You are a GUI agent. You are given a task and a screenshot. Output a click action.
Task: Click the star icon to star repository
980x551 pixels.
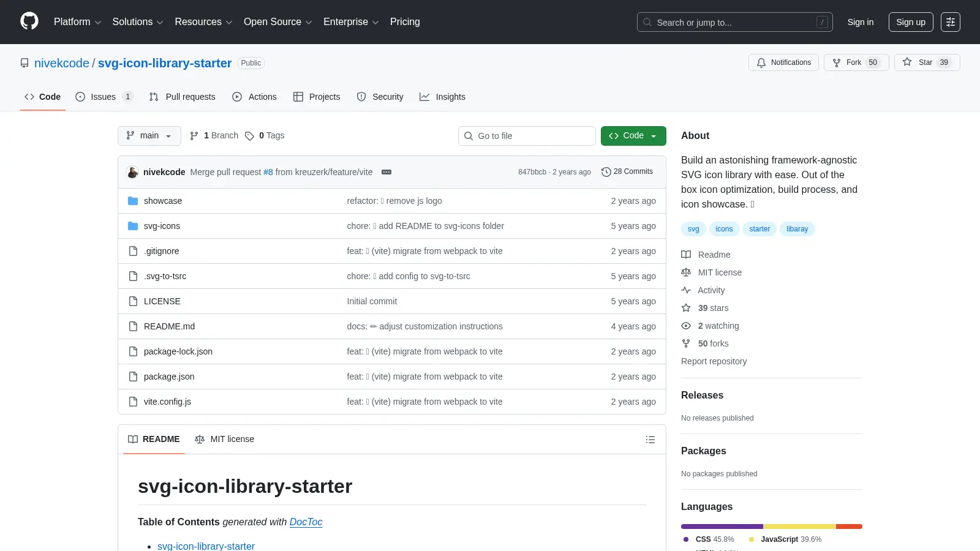click(907, 62)
